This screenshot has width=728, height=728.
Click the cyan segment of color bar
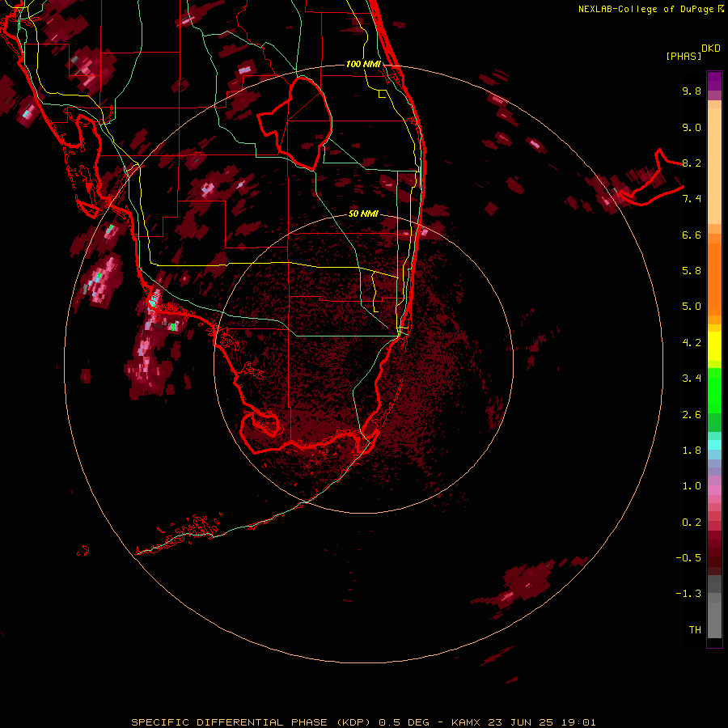click(714, 445)
